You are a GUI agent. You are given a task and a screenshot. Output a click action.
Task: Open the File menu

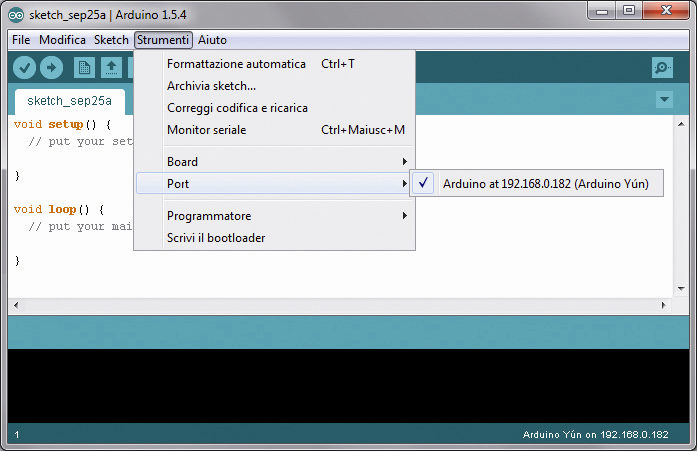[21, 40]
